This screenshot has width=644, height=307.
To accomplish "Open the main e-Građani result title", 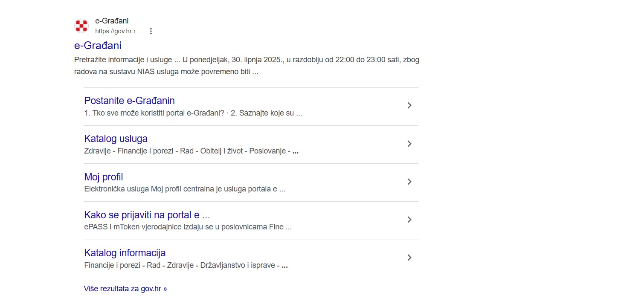I will tap(98, 45).
